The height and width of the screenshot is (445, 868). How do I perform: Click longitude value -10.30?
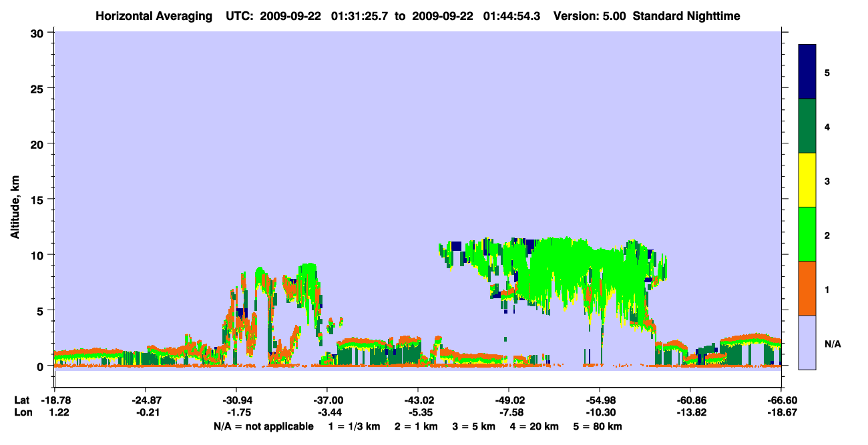600,413
